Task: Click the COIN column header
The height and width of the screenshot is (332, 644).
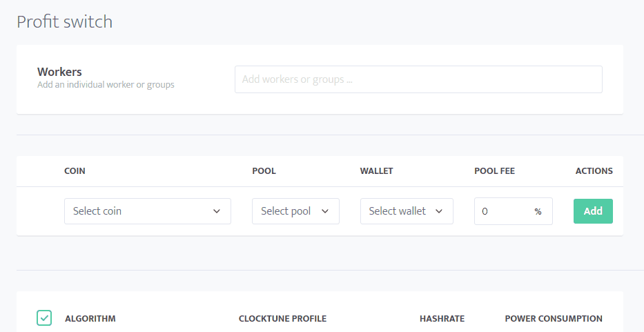Action: point(75,171)
